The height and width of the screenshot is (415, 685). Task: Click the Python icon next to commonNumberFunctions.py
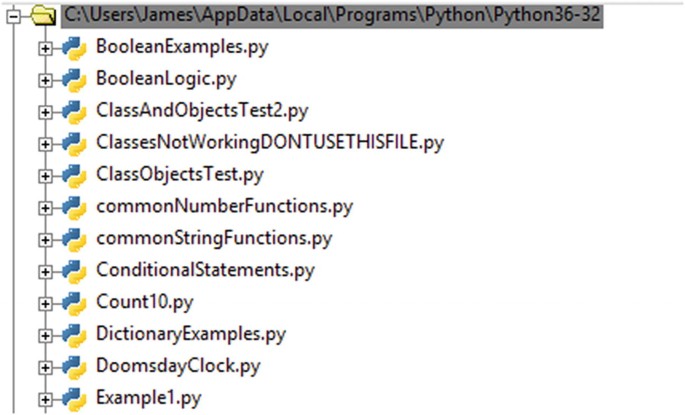74,208
